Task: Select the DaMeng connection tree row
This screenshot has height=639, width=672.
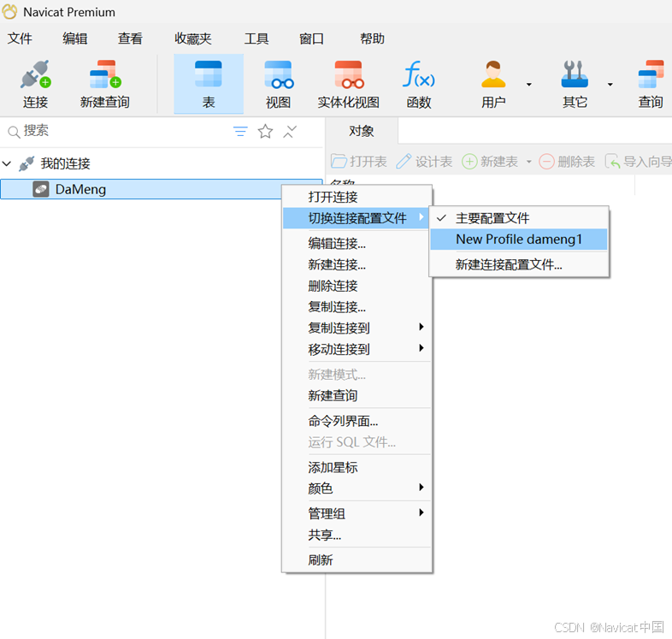Action: [x=161, y=189]
